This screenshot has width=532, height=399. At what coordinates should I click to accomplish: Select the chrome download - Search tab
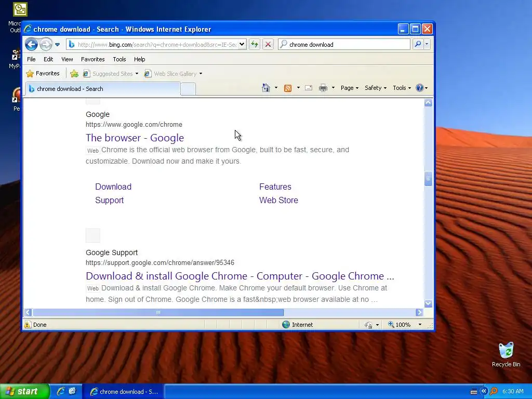tap(103, 89)
